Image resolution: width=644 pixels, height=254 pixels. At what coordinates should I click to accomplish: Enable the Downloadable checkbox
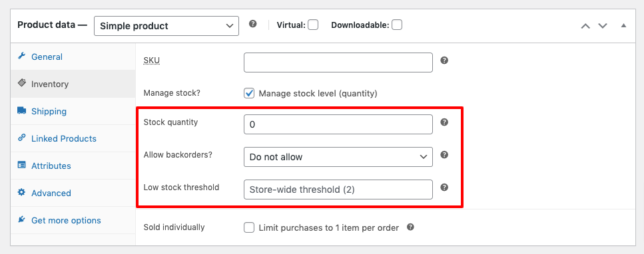click(397, 25)
